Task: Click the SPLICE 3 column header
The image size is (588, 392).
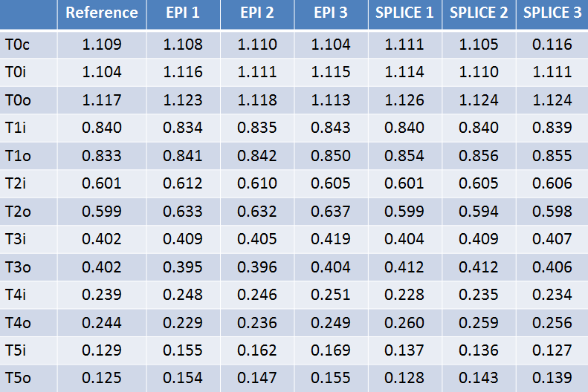Action: tap(552, 13)
